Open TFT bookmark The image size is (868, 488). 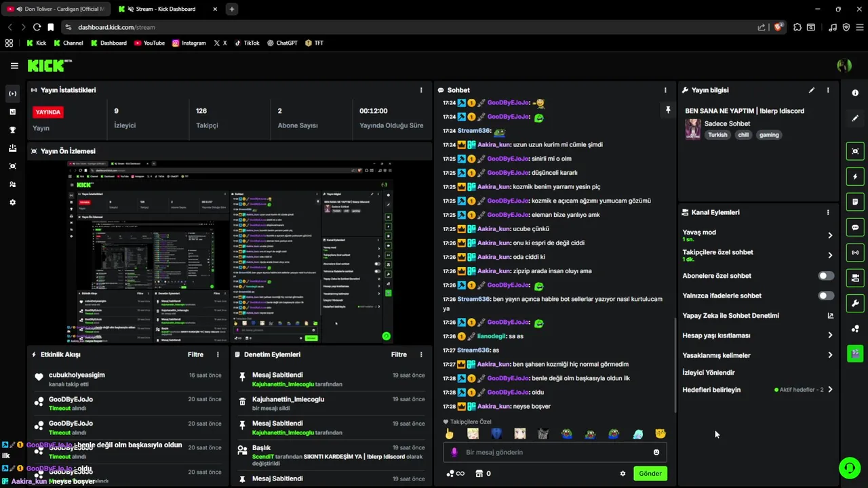[314, 43]
